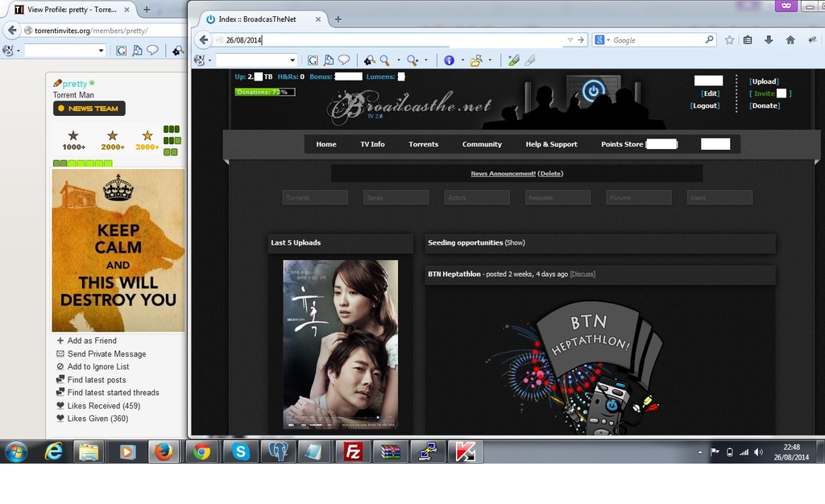825x504 pixels.
Task: Click the go arrow in the address bar
Action: 581,40
